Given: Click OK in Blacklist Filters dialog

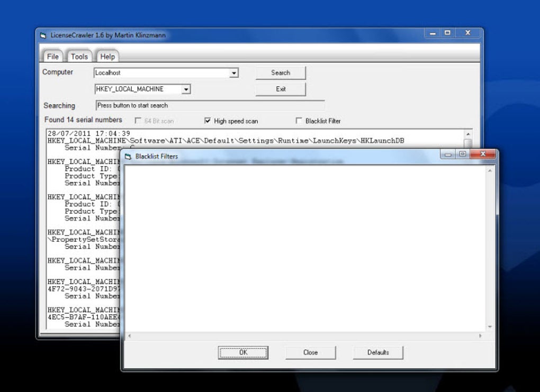Looking at the screenshot, I should point(243,352).
